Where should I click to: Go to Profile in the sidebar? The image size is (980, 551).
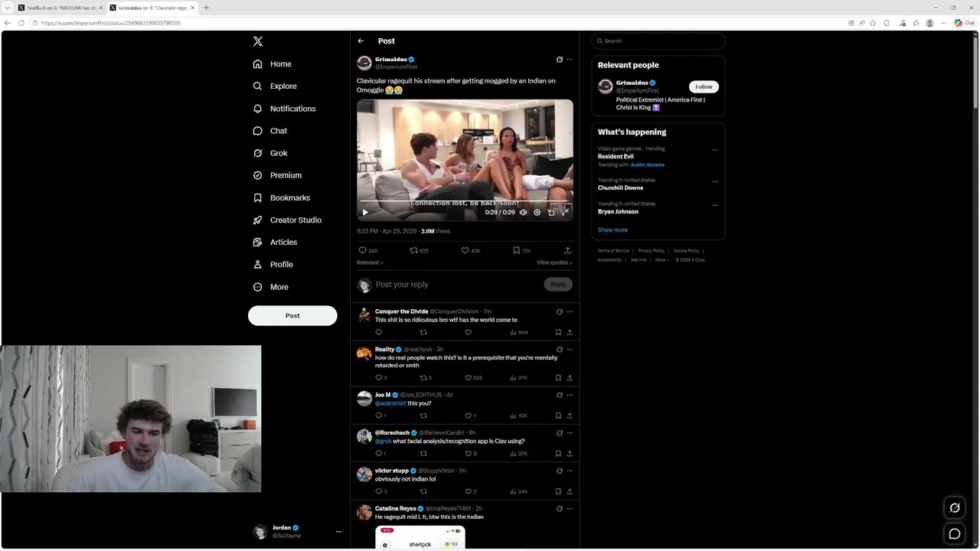click(x=273, y=264)
